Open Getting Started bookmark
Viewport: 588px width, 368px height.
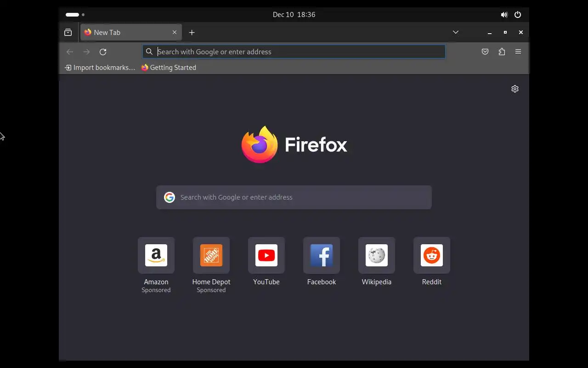(169, 68)
